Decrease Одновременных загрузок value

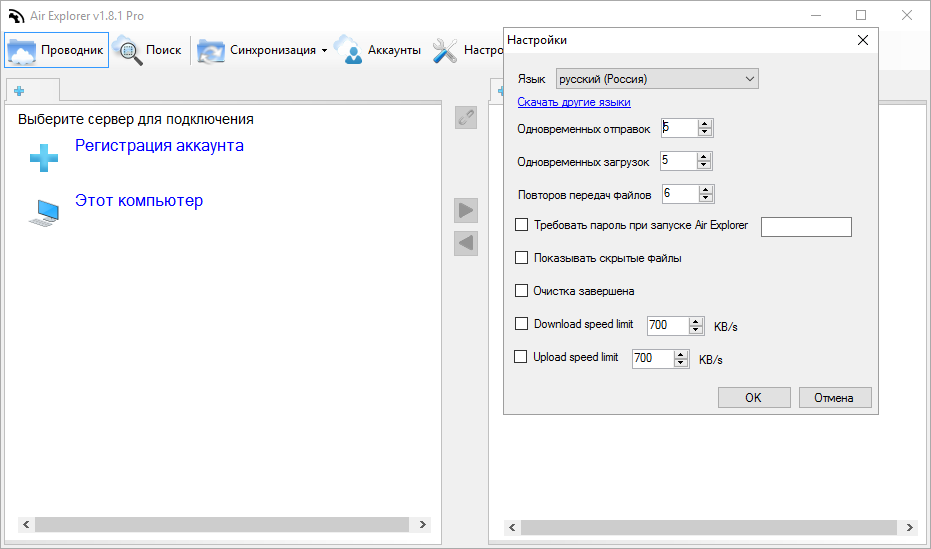pos(704,166)
